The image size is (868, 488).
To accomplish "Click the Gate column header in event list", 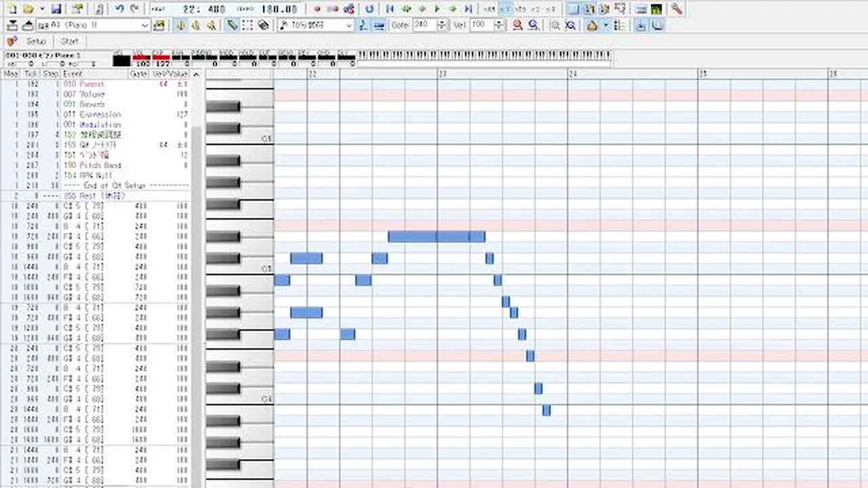I will pyautogui.click(x=138, y=74).
